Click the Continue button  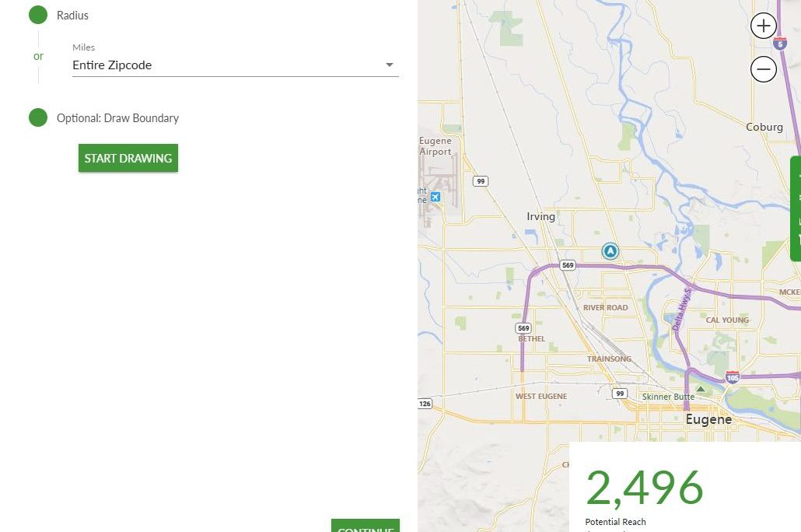366,526
